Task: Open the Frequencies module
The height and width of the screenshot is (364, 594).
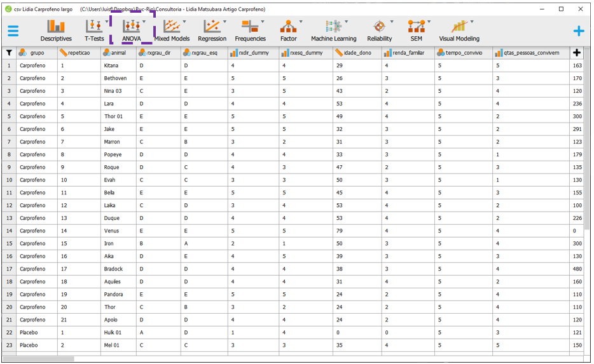Action: pos(250,30)
